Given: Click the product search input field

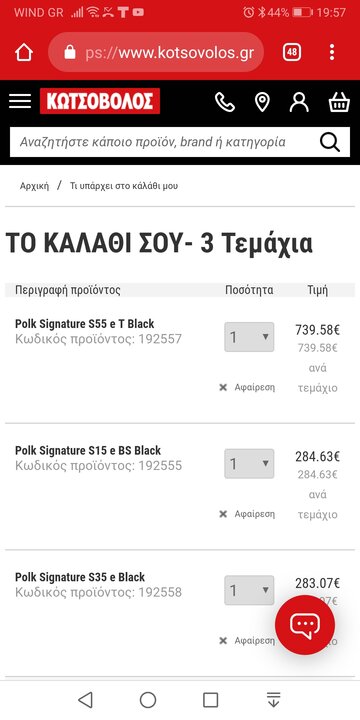Looking at the screenshot, I should 164,142.
